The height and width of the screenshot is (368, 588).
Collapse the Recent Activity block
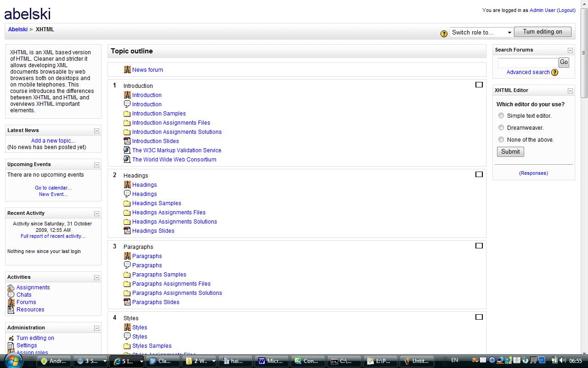click(x=96, y=213)
